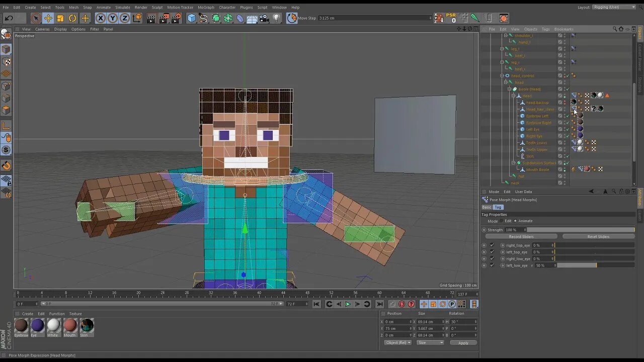Screen dimensions: 644x362
Task: Collapse the Boole (Head) tree node
Action: [x=509, y=89]
